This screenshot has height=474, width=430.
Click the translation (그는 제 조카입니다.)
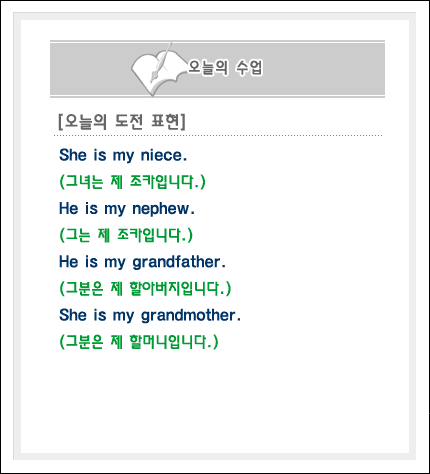pyautogui.click(x=126, y=235)
